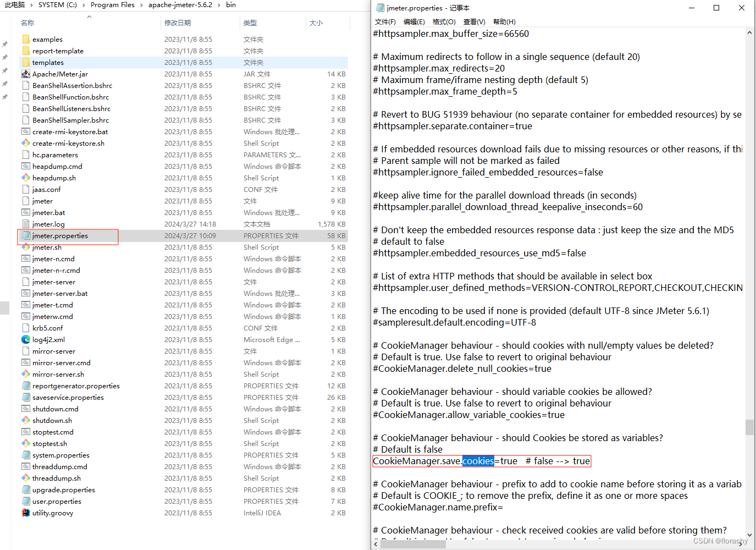
Task: Click the jmeter.log file icon
Action: [26, 224]
